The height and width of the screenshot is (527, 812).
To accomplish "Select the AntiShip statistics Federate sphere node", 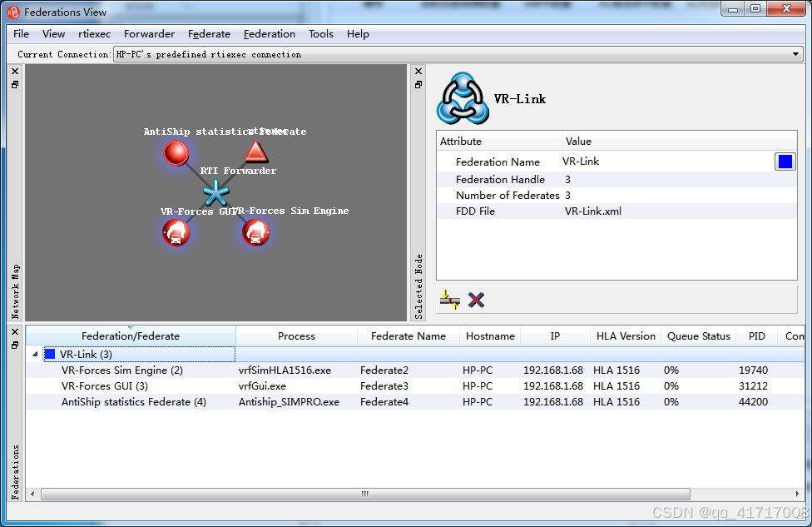I will point(176,153).
